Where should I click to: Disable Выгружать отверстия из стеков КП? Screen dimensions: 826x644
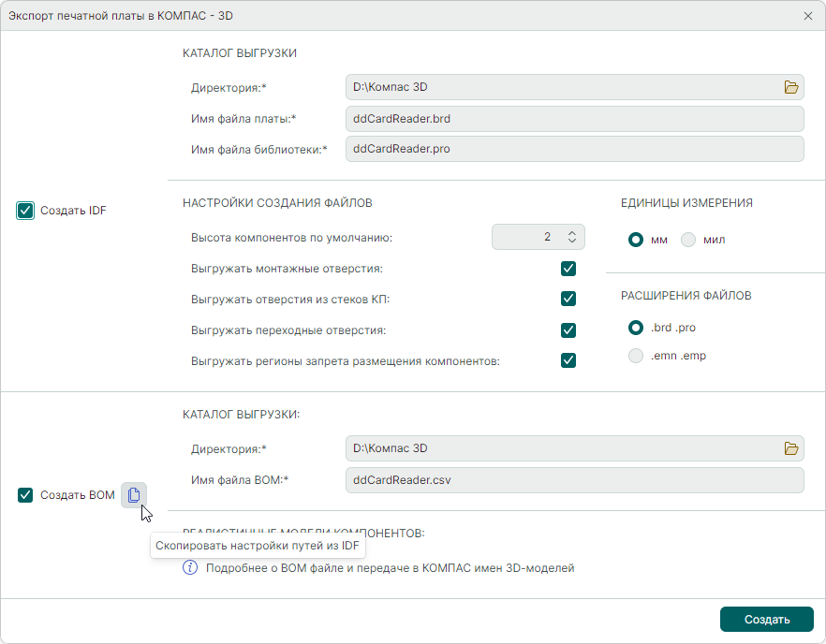coord(568,299)
